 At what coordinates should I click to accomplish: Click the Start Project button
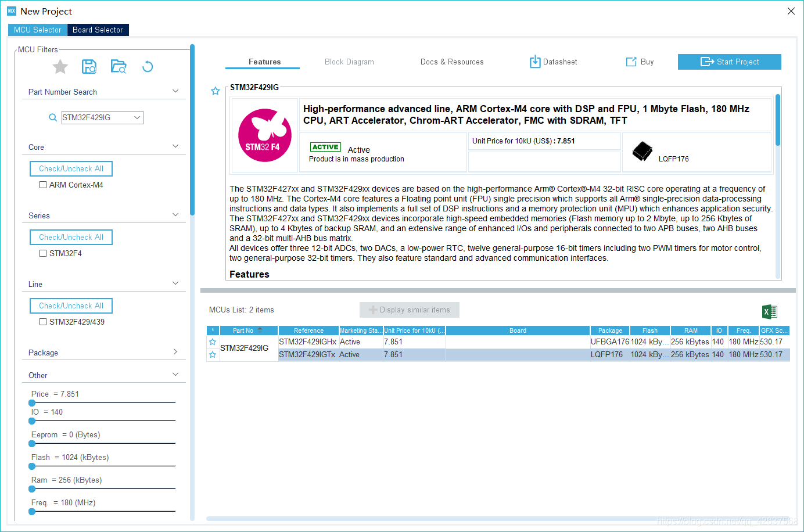pyautogui.click(x=729, y=62)
